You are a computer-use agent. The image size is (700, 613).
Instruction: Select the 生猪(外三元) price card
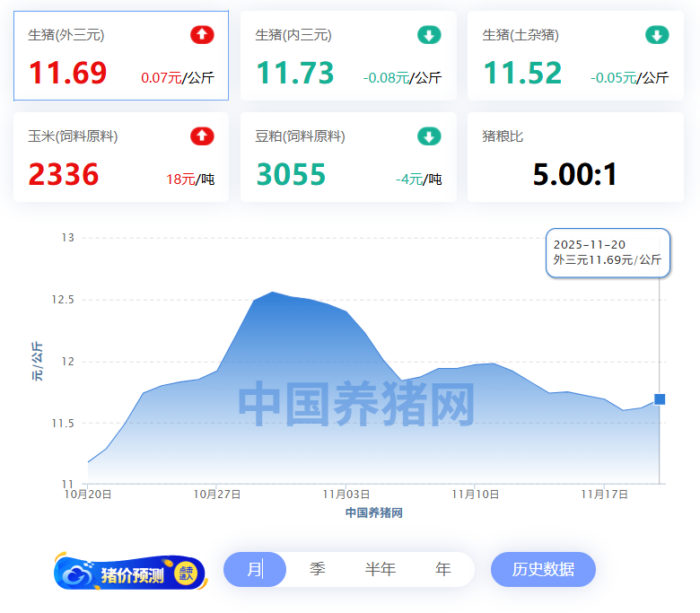[x=121, y=56]
